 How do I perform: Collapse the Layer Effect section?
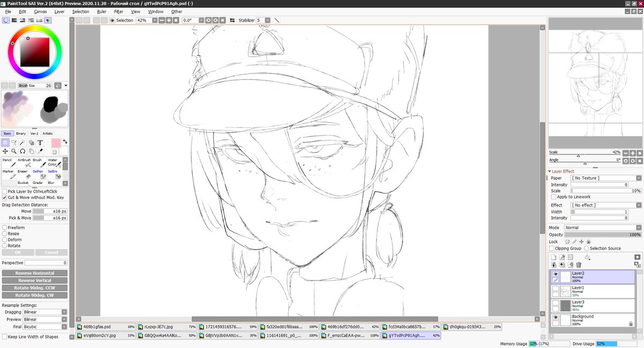(550, 171)
